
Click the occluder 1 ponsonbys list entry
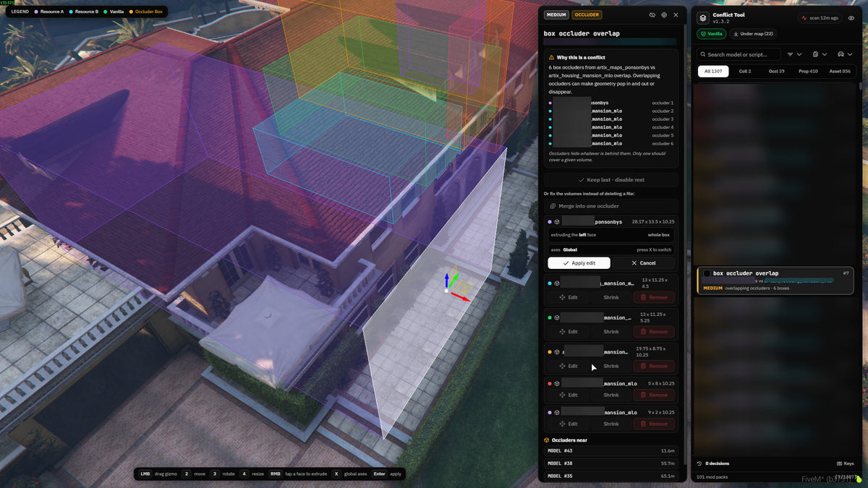coord(611,103)
